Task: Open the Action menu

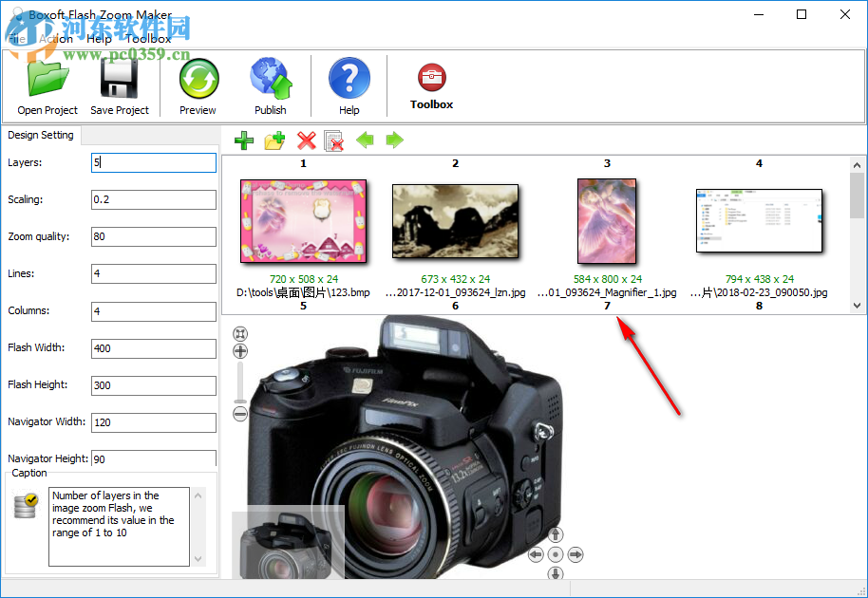Action: tap(57, 38)
